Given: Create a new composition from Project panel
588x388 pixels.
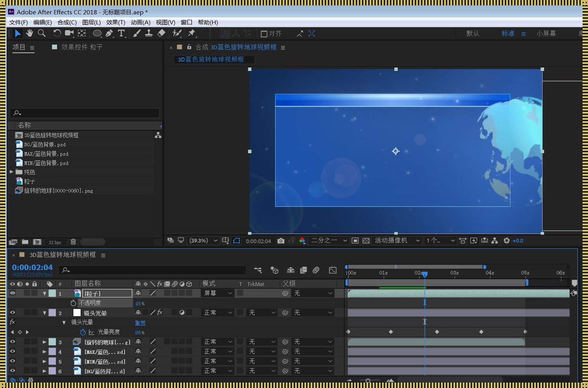Looking at the screenshot, I should [x=37, y=242].
